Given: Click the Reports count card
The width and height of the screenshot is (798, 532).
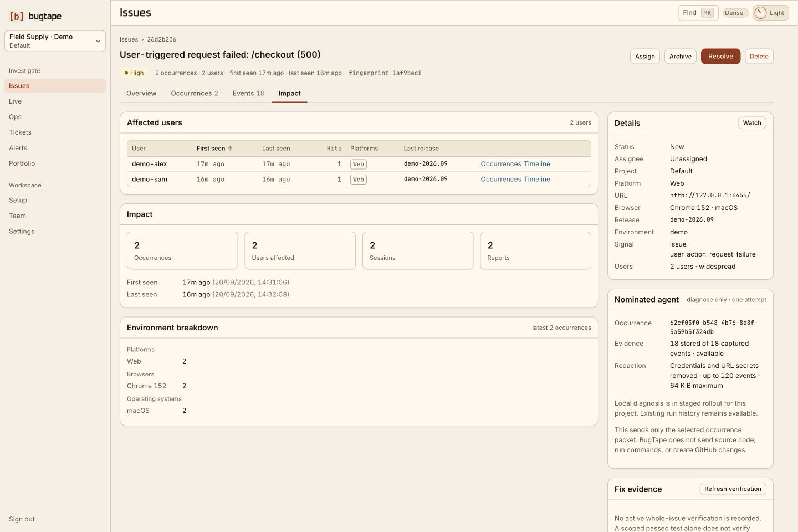Looking at the screenshot, I should click(x=535, y=250).
